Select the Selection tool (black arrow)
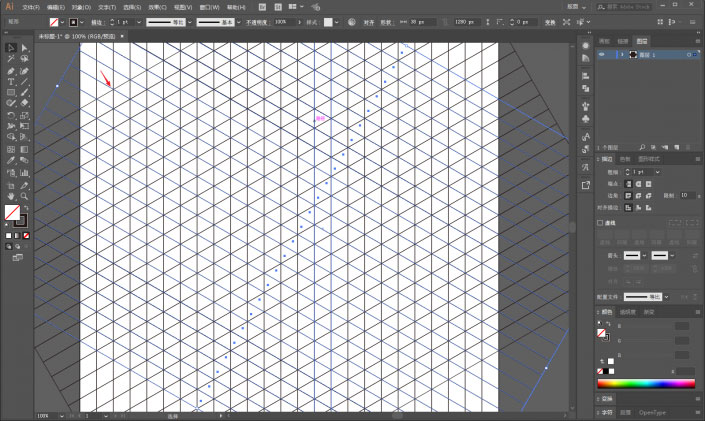The image size is (705, 421). coord(11,48)
